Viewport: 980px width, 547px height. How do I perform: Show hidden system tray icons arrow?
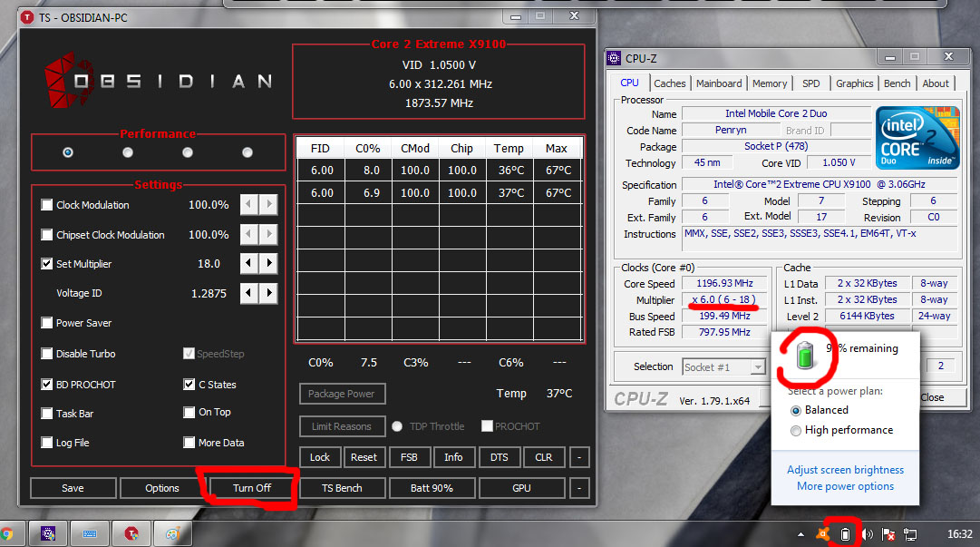pyautogui.click(x=800, y=534)
